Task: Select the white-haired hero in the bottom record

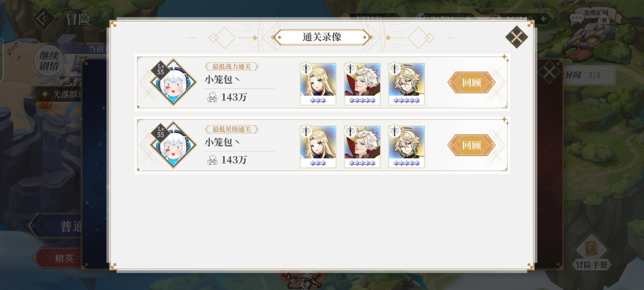Action: 362,147
